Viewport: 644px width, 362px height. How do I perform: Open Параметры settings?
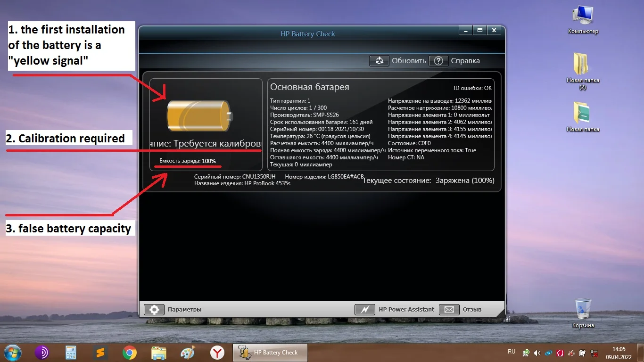click(184, 310)
